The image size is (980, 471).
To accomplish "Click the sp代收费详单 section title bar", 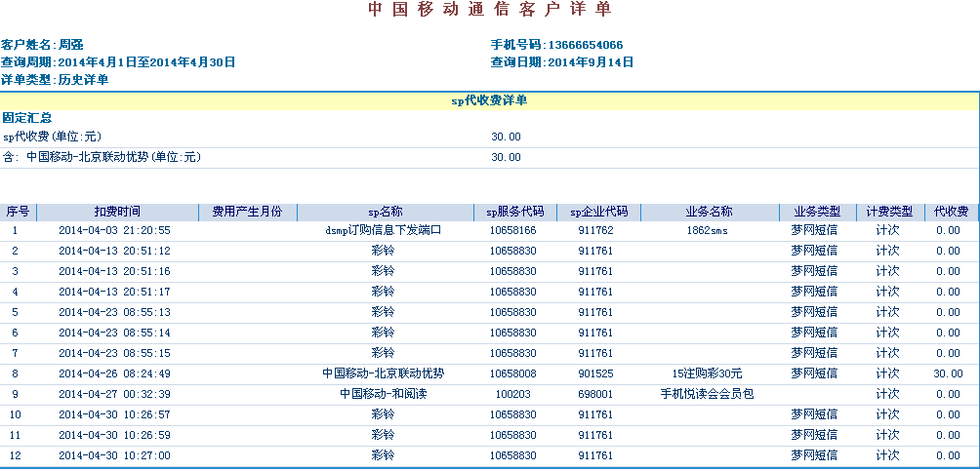I will (x=490, y=100).
